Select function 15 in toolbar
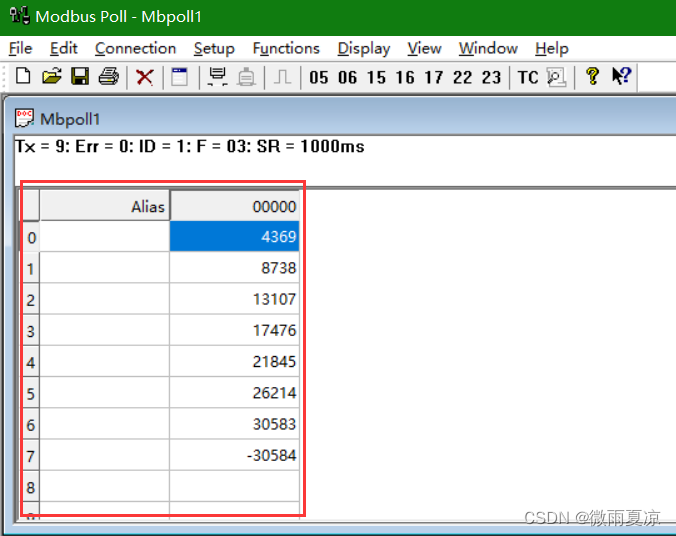This screenshot has width=676, height=536. [x=376, y=78]
